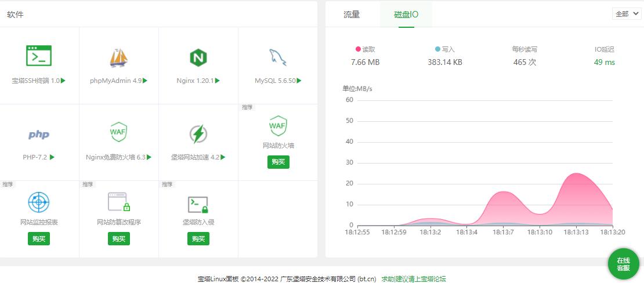Click the 网站防篡改程序 name text
Image resolution: width=644 pixels, height=283 pixels.
119,222
